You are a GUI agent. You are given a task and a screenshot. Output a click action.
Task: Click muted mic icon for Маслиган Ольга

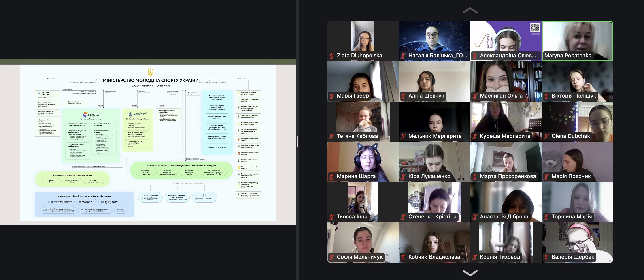[475, 96]
